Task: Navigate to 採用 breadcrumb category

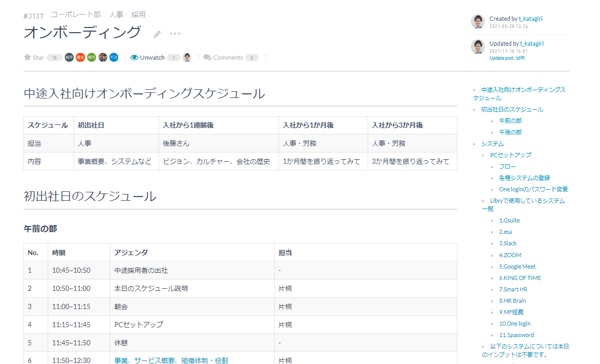Action: point(138,15)
